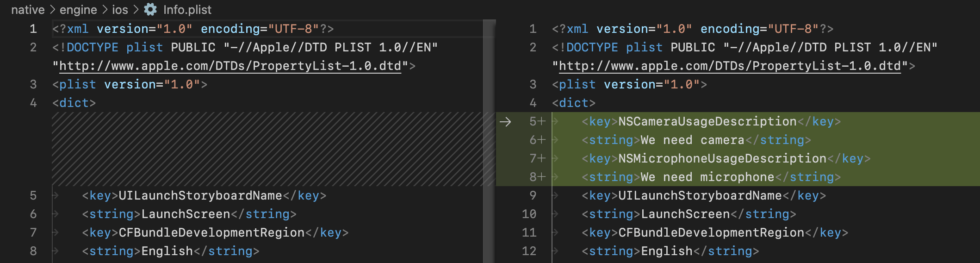Viewport: 980px width, 263px height.
Task: Click line number 1 in left pane gutter
Action: (33, 29)
